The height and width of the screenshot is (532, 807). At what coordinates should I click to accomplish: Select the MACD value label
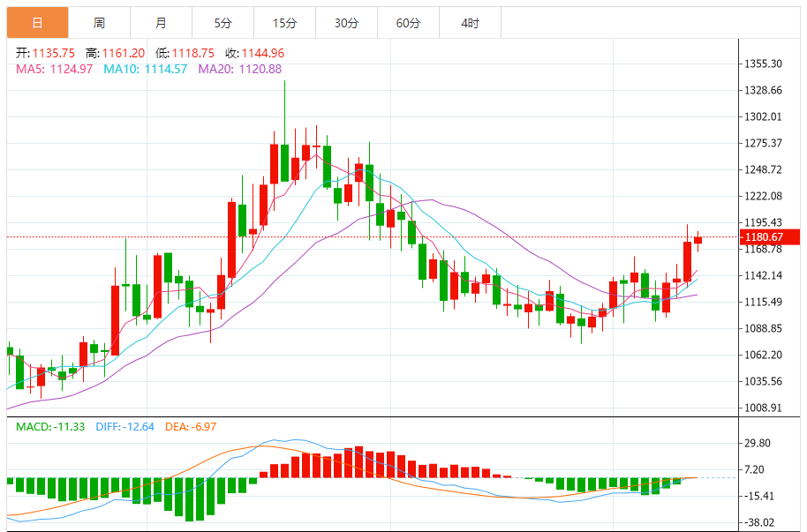(x=50, y=427)
